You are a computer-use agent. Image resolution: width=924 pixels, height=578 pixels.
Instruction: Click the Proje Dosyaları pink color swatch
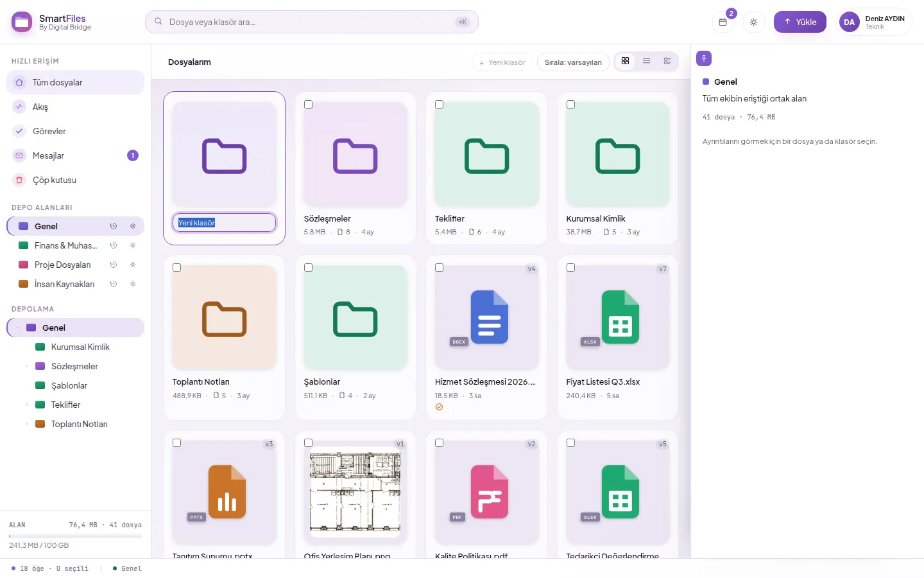[24, 265]
